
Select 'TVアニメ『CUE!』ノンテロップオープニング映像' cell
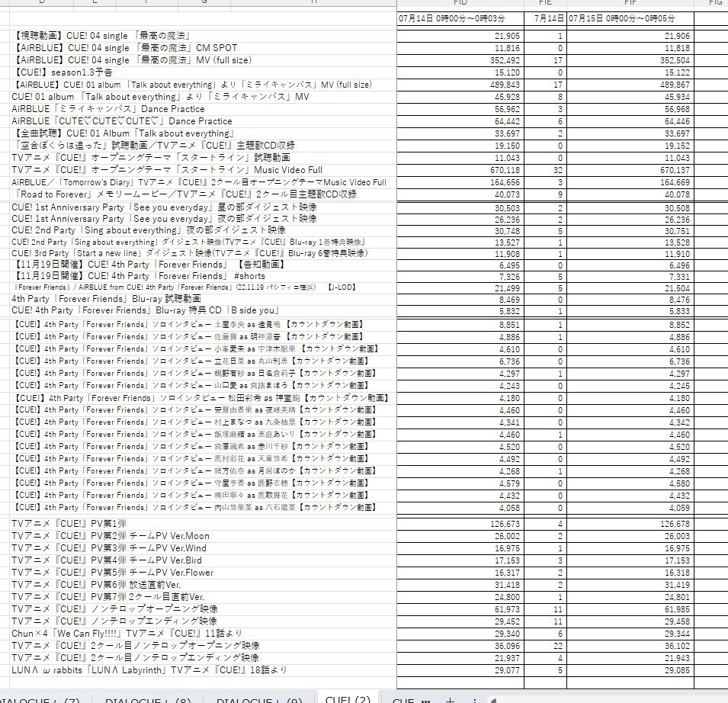point(203,608)
